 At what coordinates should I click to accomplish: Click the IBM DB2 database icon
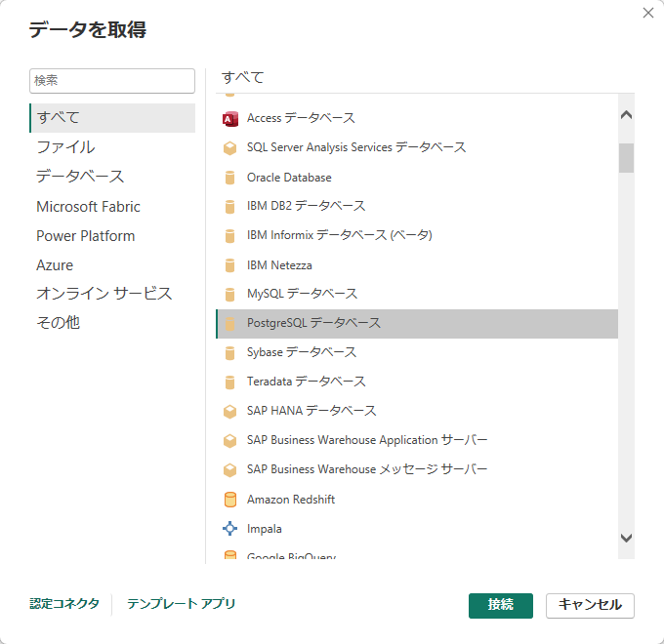229,207
